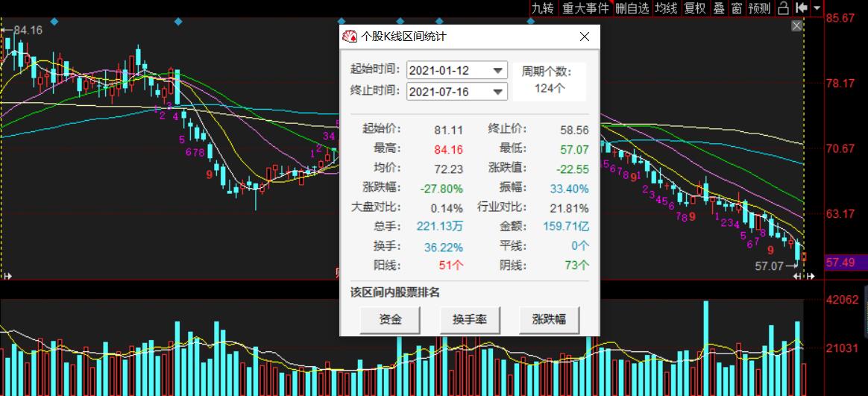The width and height of the screenshot is (868, 396).
Task: Open the 起始时间 date dropdown
Action: [498, 70]
